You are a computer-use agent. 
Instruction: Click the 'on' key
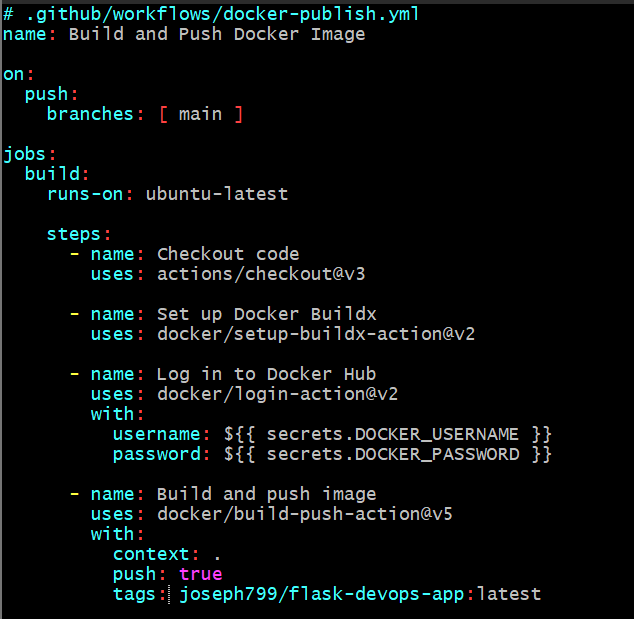tap(13, 74)
